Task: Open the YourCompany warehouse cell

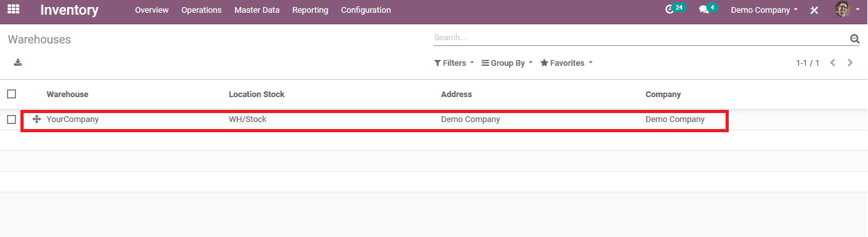Action: coord(73,119)
